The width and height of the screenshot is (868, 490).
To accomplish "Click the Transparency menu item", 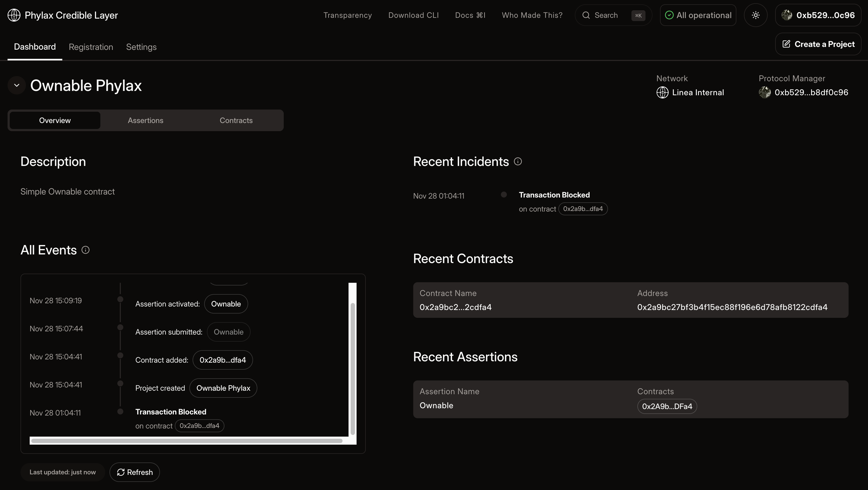I will (348, 15).
